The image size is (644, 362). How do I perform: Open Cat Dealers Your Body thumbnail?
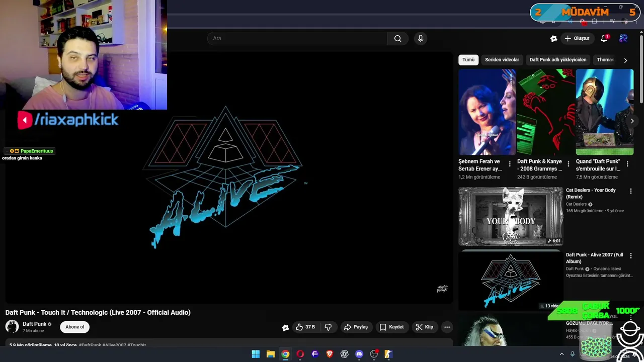pyautogui.click(x=511, y=216)
